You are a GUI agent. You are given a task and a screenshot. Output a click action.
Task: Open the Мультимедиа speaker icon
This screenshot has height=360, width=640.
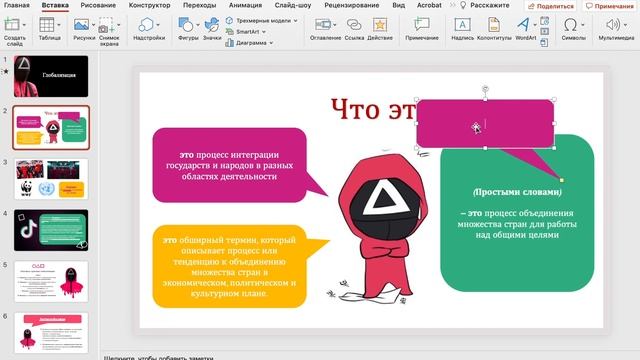(612, 25)
